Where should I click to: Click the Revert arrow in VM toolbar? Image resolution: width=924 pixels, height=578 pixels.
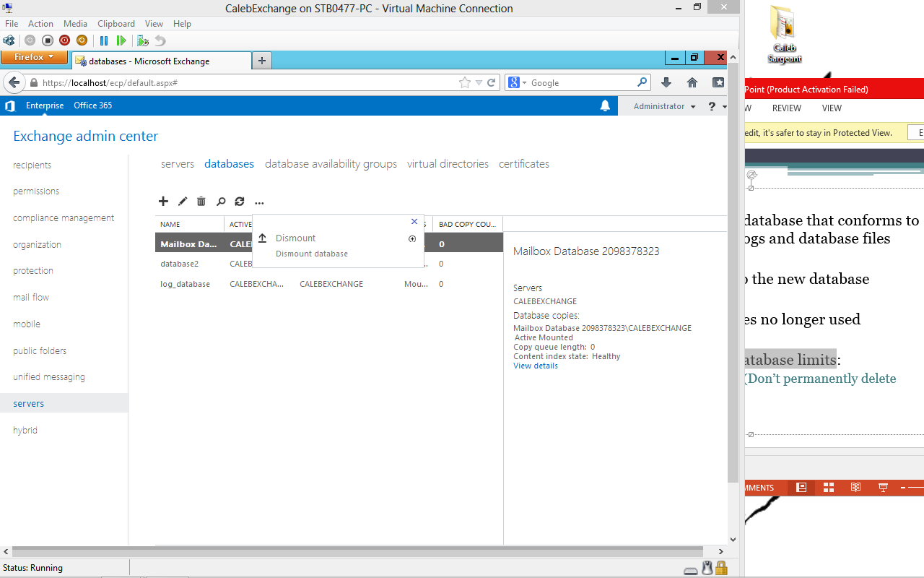tap(160, 40)
